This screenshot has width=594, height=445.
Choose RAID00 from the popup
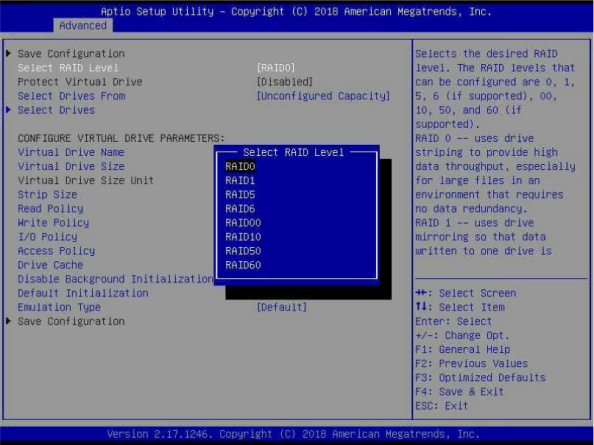[x=243, y=222]
